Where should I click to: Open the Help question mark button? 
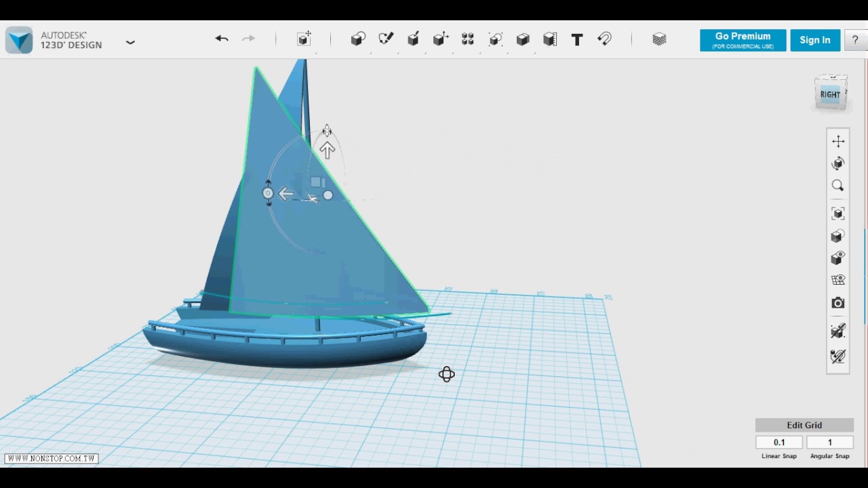(x=854, y=40)
